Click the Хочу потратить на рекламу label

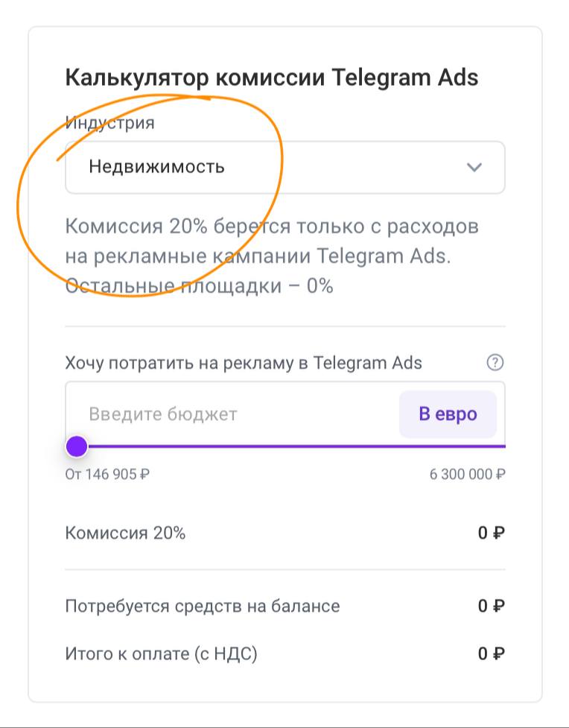click(x=244, y=363)
